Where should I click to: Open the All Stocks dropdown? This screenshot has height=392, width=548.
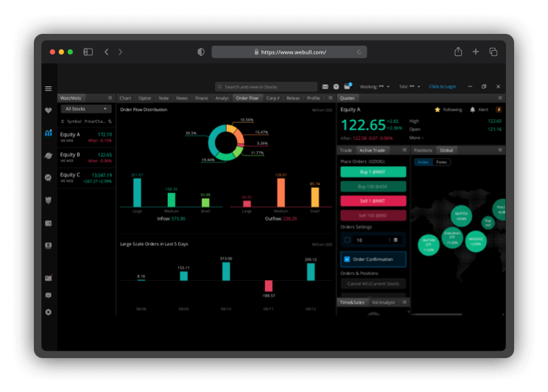(x=85, y=108)
